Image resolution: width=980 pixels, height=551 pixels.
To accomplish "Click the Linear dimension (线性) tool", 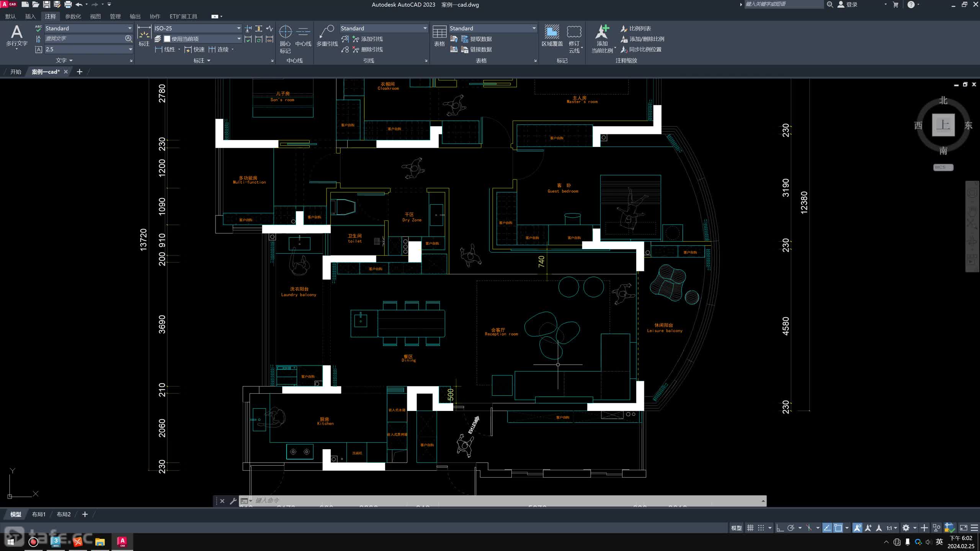I will [x=165, y=49].
